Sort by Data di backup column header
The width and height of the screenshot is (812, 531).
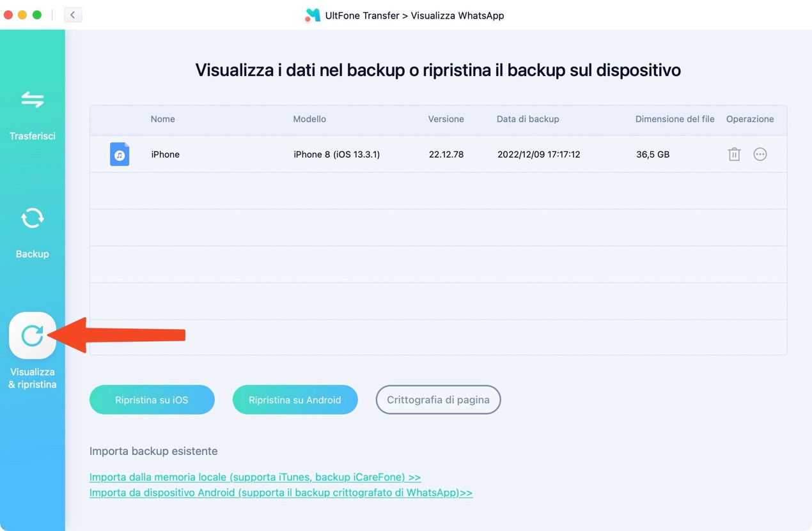click(528, 119)
